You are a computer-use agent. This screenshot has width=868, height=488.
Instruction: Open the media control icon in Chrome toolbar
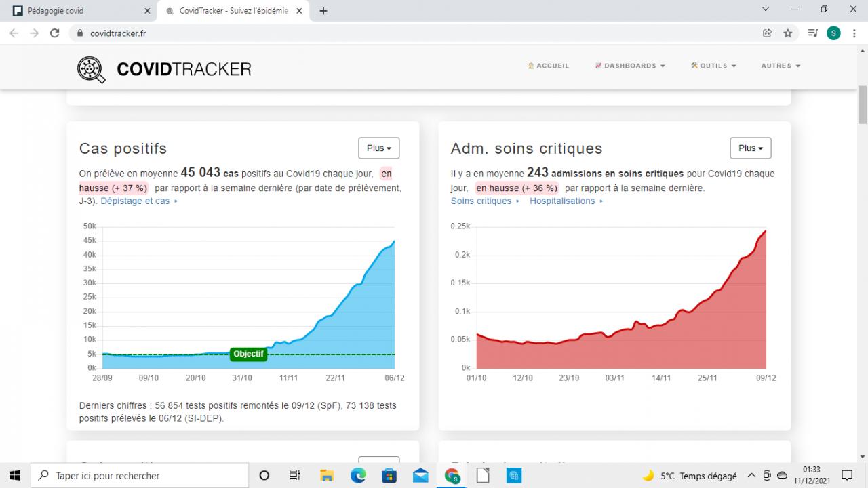813,33
